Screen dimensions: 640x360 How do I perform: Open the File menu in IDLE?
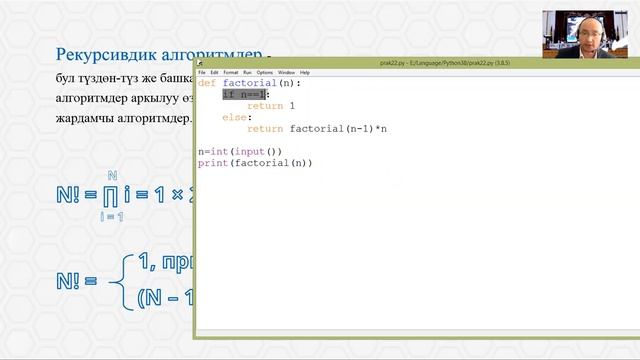pyautogui.click(x=202, y=72)
